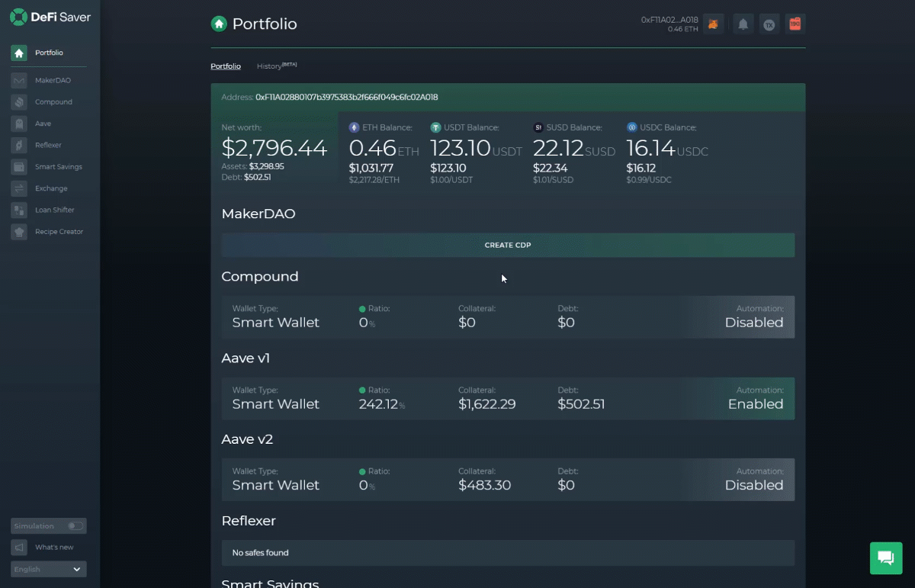Open the English language dropdown
Image resolution: width=915 pixels, height=588 pixels.
point(48,570)
